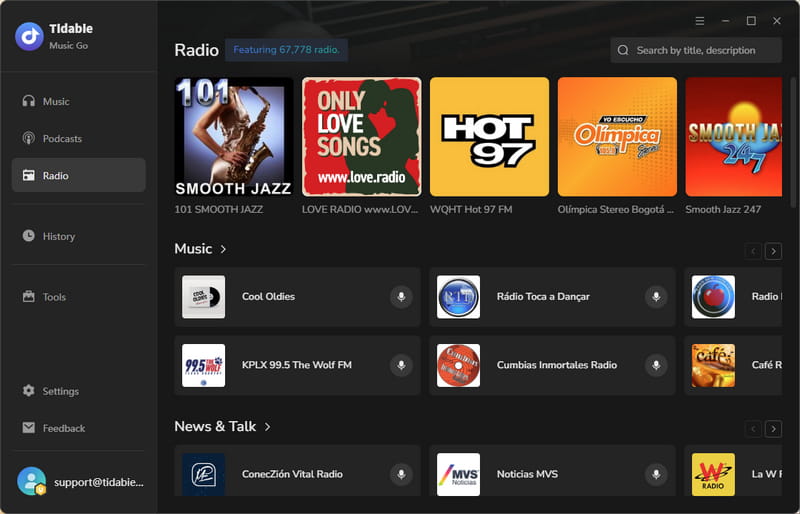
Task: Click the 'KPLX 99.5 The Wolf FM' name
Action: tap(297, 365)
